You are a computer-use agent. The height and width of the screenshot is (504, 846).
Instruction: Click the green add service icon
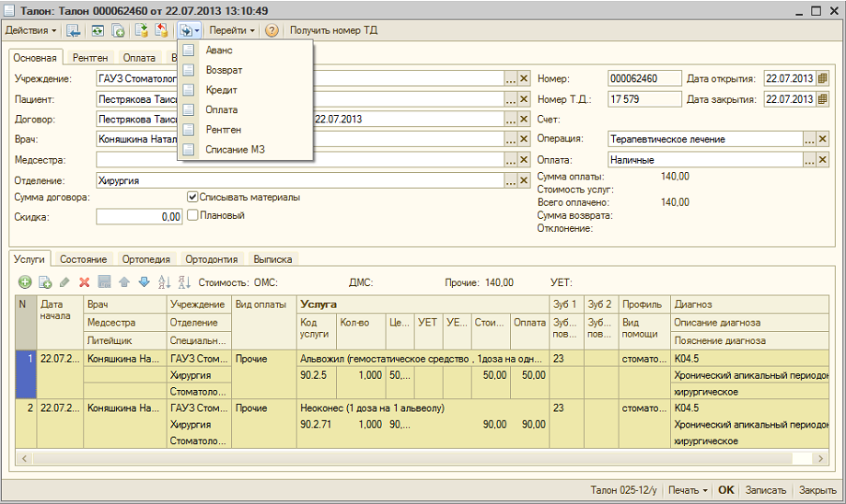25,282
